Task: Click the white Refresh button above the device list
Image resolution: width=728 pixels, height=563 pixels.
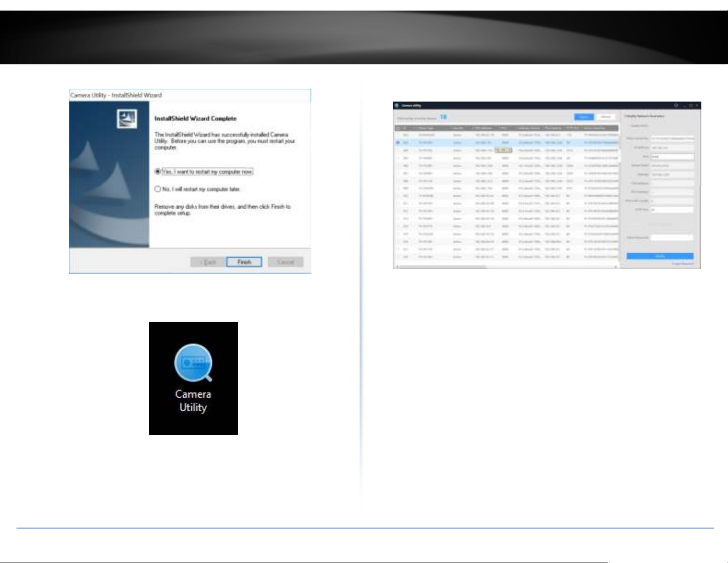Action: click(605, 117)
